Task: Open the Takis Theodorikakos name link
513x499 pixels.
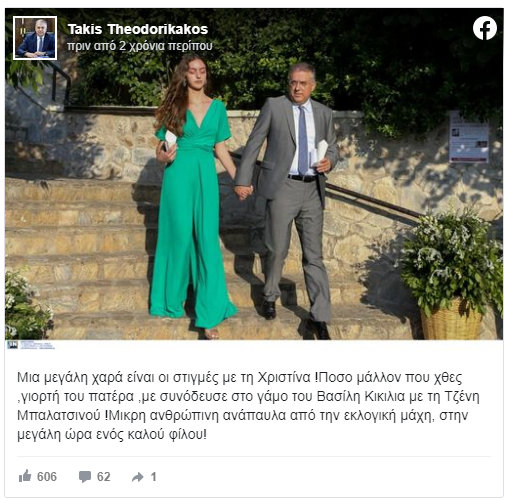Action: (138, 29)
